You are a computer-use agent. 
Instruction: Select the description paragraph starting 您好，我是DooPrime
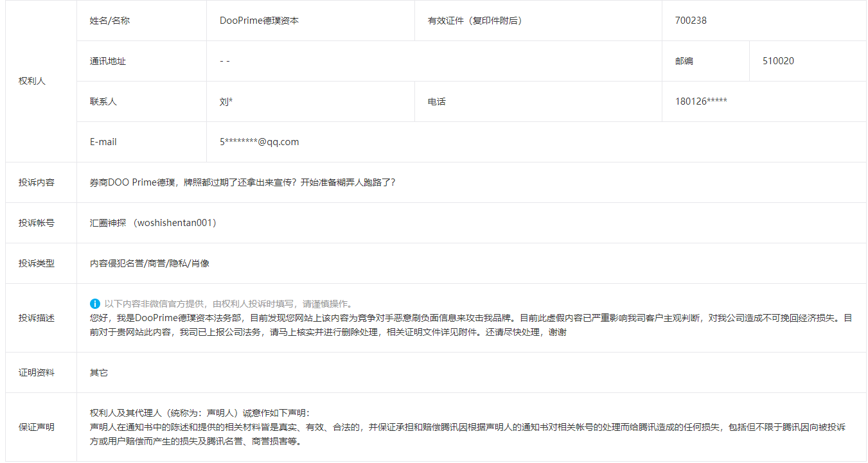[x=472, y=325]
